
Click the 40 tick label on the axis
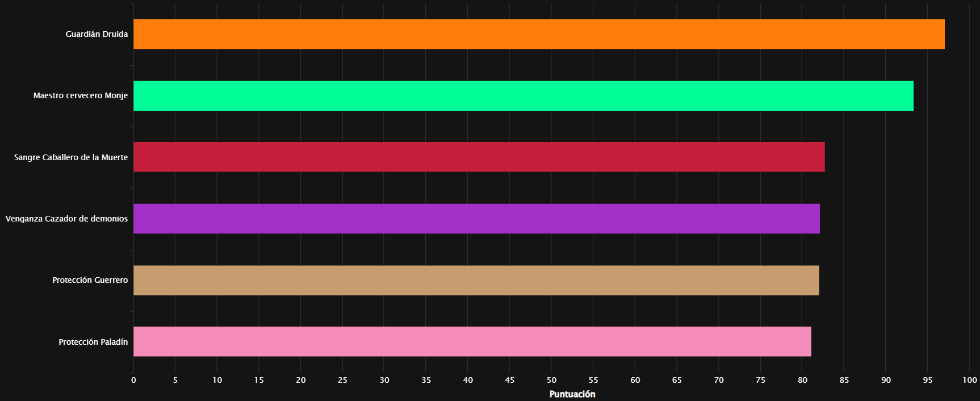pos(468,380)
